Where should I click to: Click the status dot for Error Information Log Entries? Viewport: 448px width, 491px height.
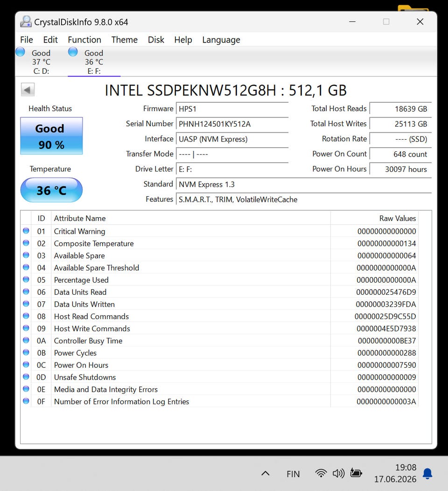26,401
